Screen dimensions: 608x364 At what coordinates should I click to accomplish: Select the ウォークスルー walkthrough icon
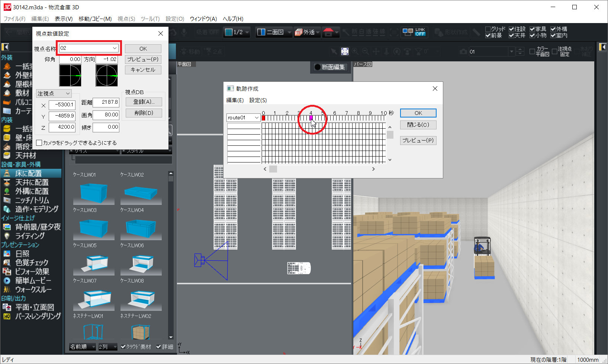click(7, 289)
